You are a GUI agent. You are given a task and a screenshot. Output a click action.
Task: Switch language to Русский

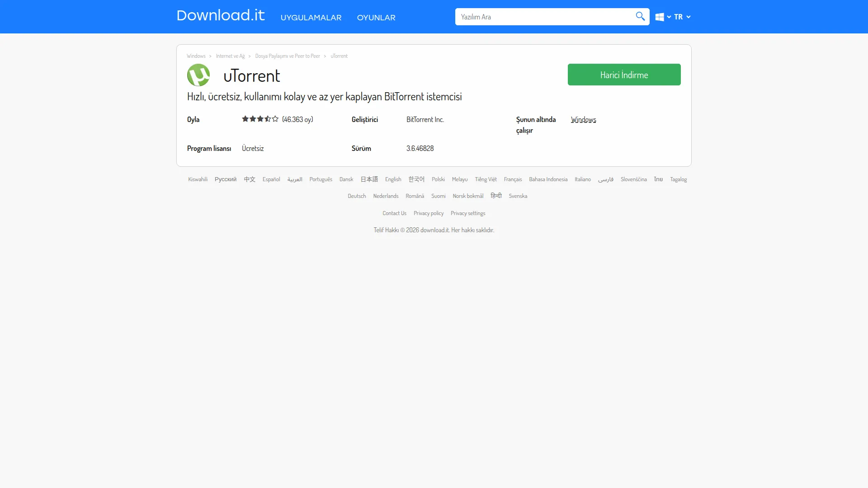click(226, 179)
